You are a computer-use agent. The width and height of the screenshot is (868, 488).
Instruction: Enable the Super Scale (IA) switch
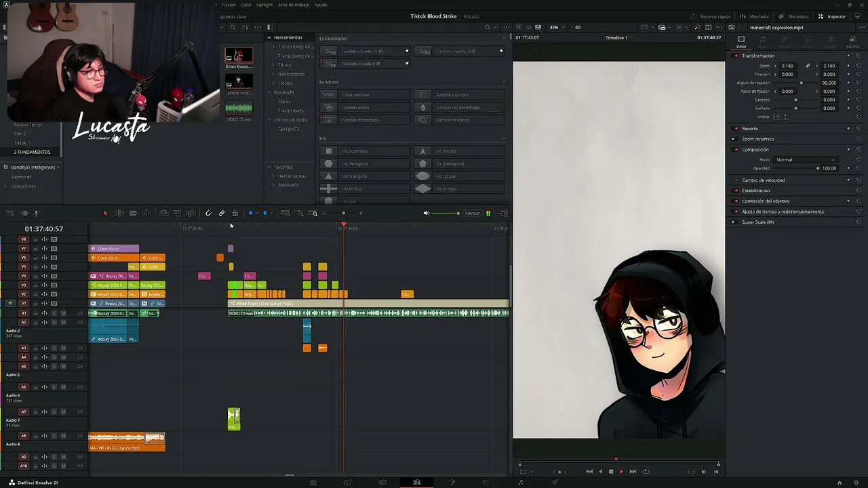[x=733, y=222]
